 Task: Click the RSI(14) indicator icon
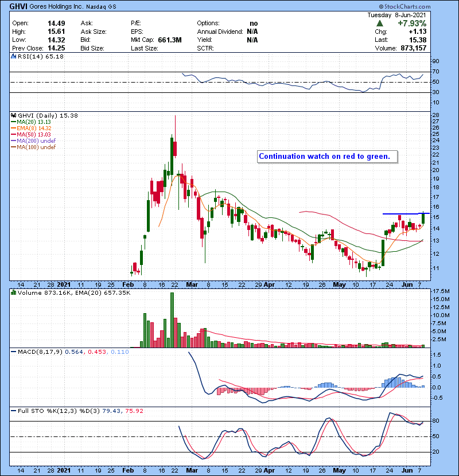click(13, 56)
